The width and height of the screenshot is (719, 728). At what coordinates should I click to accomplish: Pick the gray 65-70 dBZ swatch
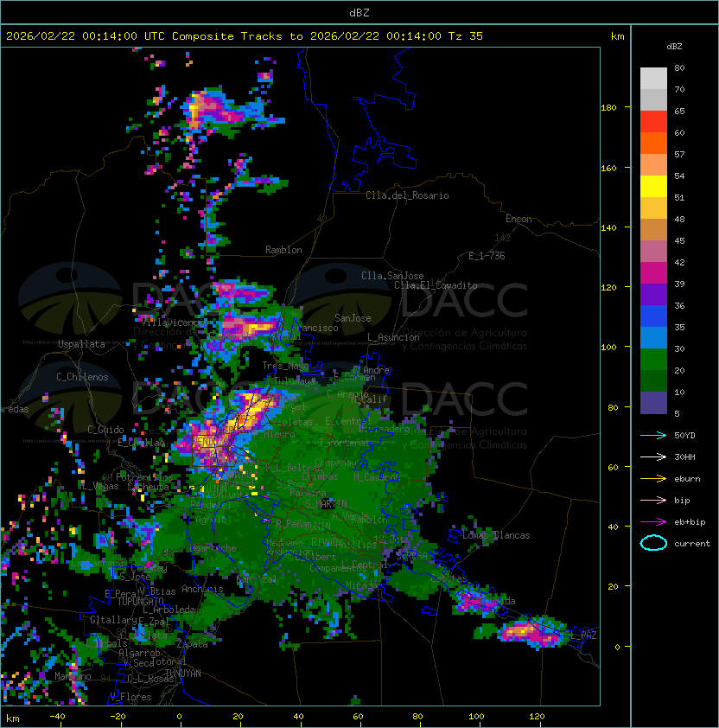point(653,99)
